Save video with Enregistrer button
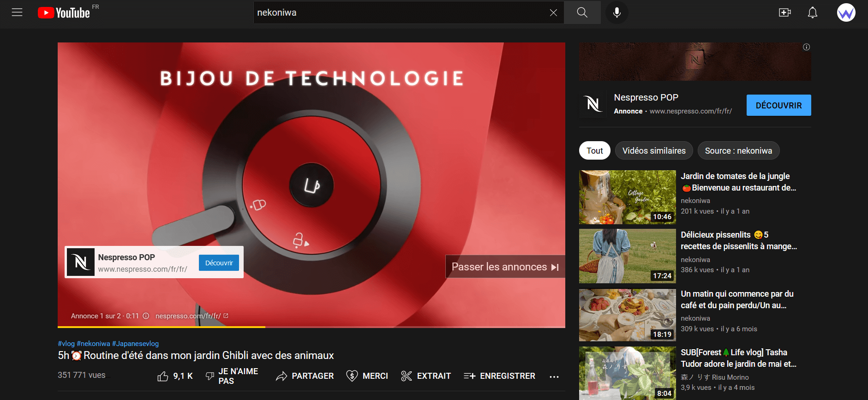The image size is (868, 400). click(499, 376)
